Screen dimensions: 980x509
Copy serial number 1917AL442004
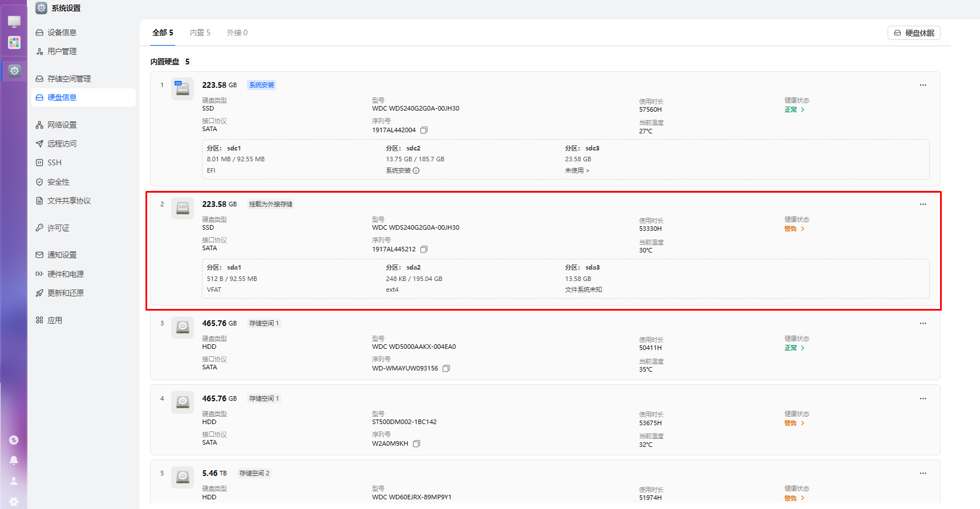click(424, 130)
